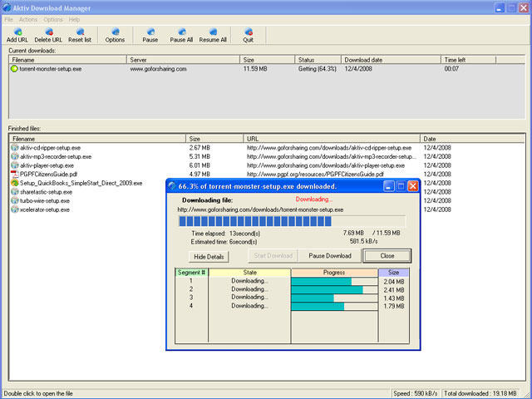Open the File menu
532x399 pixels.
pos(8,19)
